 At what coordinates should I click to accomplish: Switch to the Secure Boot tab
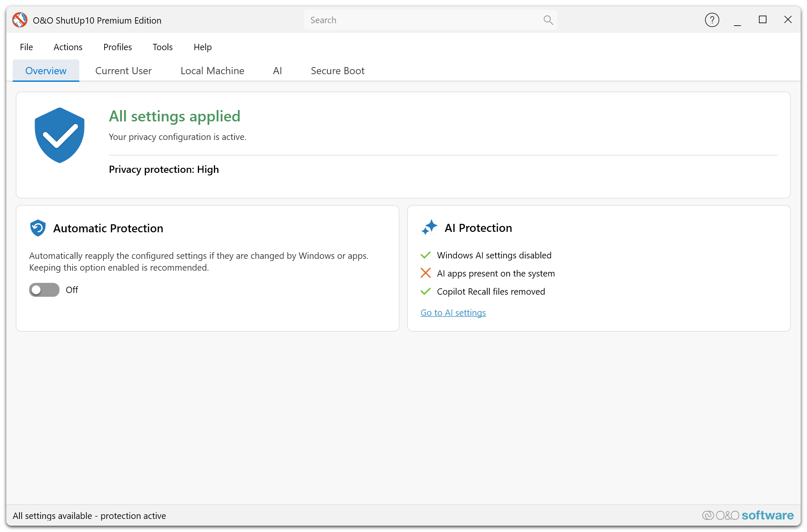(x=337, y=70)
